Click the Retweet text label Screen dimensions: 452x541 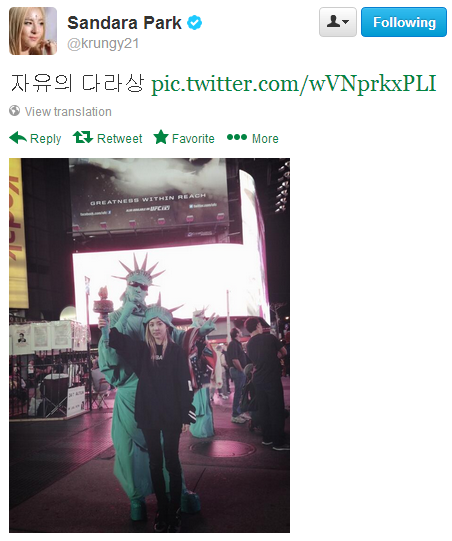pyautogui.click(x=119, y=138)
